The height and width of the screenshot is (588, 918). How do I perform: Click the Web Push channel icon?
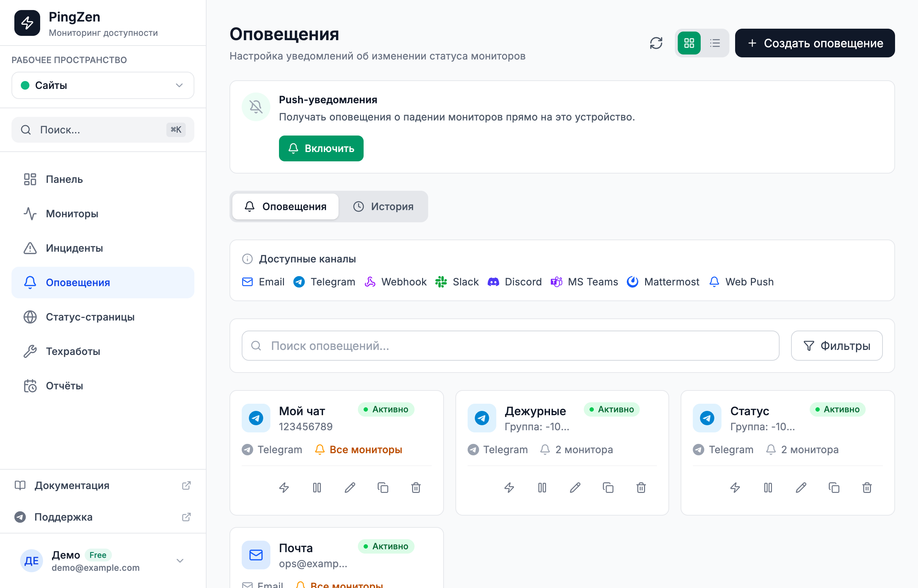click(x=714, y=282)
